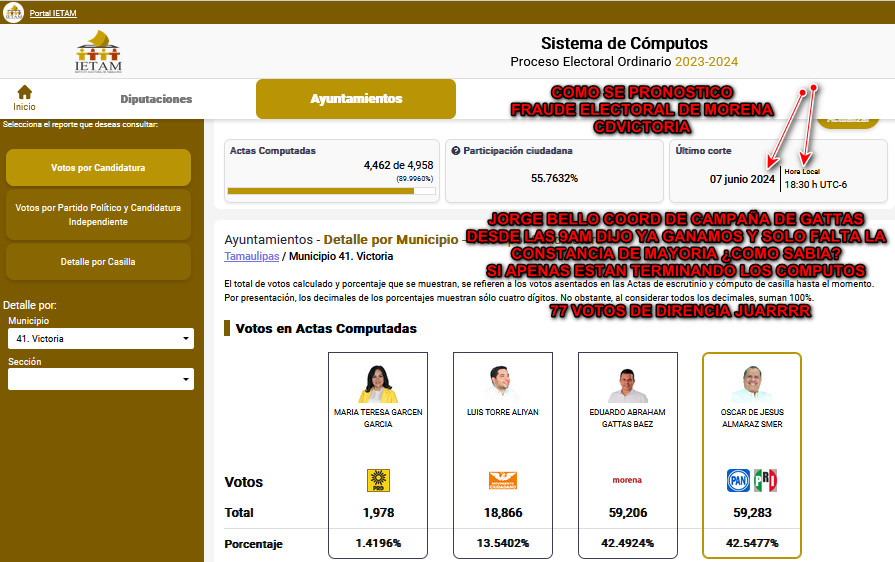Click the 13.5402% percentage value
The height and width of the screenshot is (562, 895).
point(503,543)
